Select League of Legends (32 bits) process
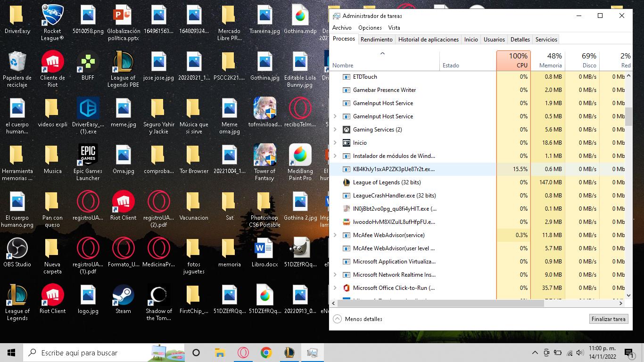Viewport: 644px width, 362px height. pos(387,182)
